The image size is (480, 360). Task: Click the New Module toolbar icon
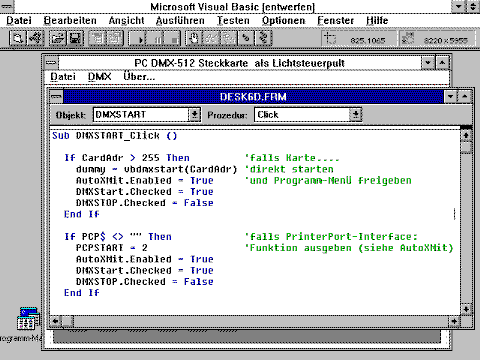pyautogui.click(x=36, y=38)
